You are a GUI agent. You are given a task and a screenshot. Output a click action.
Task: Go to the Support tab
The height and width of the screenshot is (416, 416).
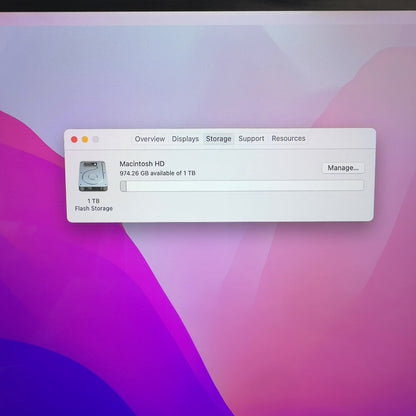pos(251,138)
